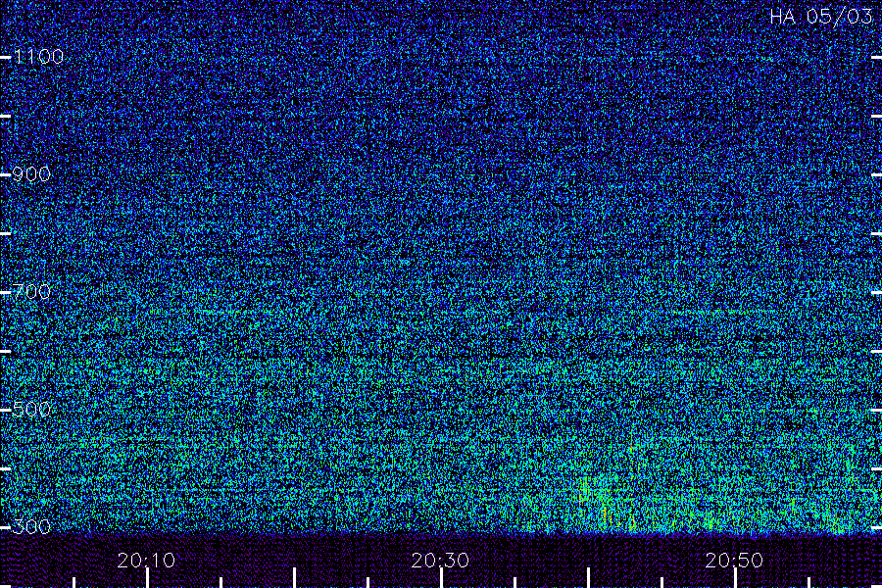Click the HA 05/03 station date label
882x588 pixels.
(x=820, y=17)
